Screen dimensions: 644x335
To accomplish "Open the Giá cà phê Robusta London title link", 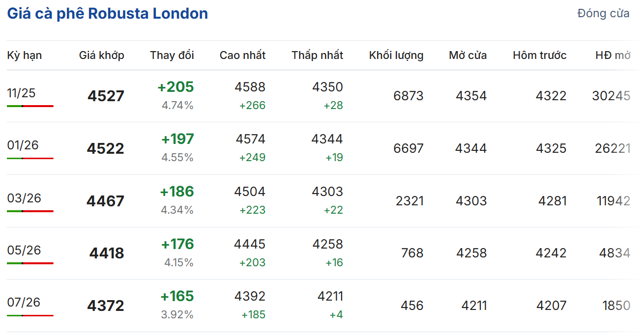I will coord(107,14).
